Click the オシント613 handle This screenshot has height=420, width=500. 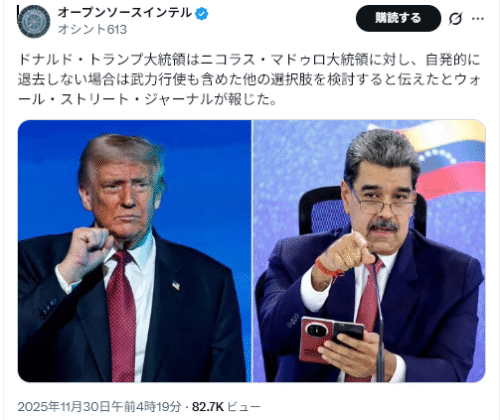[x=92, y=30]
